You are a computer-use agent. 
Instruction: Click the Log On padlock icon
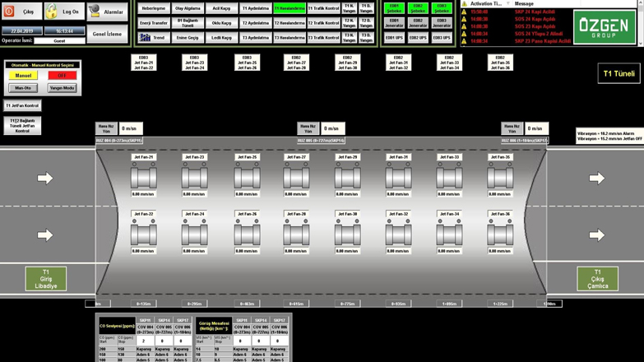(52, 12)
